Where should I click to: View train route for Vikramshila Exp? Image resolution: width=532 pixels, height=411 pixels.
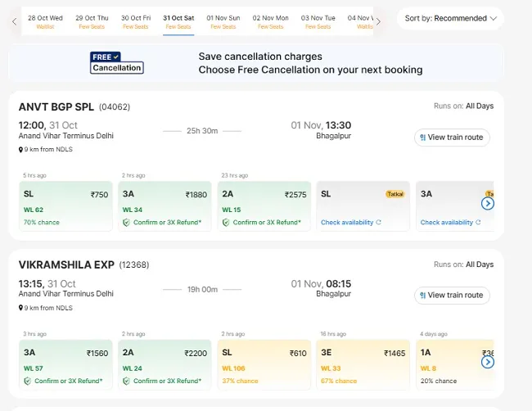point(452,296)
